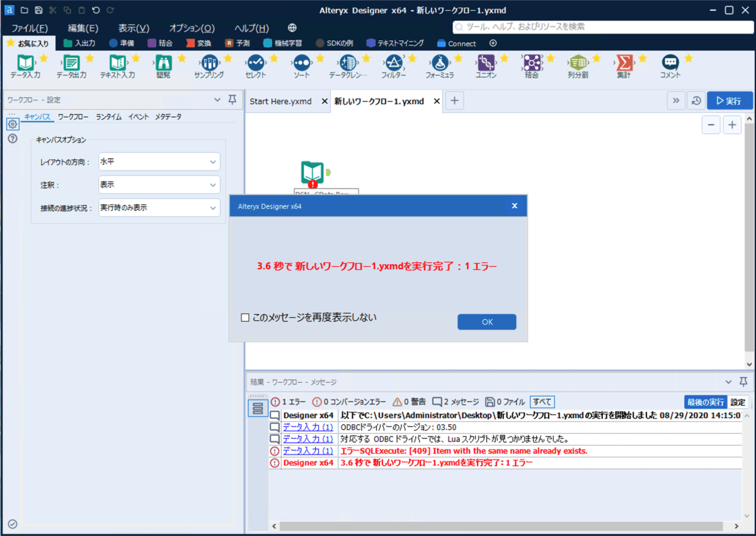Select the ユニオン tool icon
The width and height of the screenshot is (756, 536).
[486, 64]
